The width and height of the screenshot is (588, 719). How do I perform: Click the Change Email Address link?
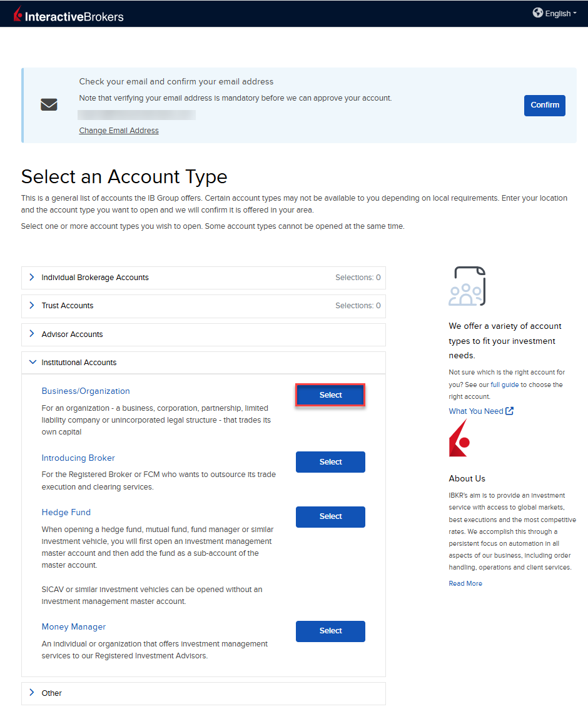119,131
